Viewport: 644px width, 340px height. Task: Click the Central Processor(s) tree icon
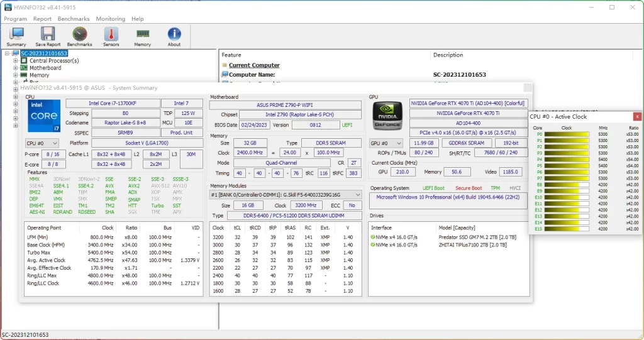pyautogui.click(x=24, y=60)
